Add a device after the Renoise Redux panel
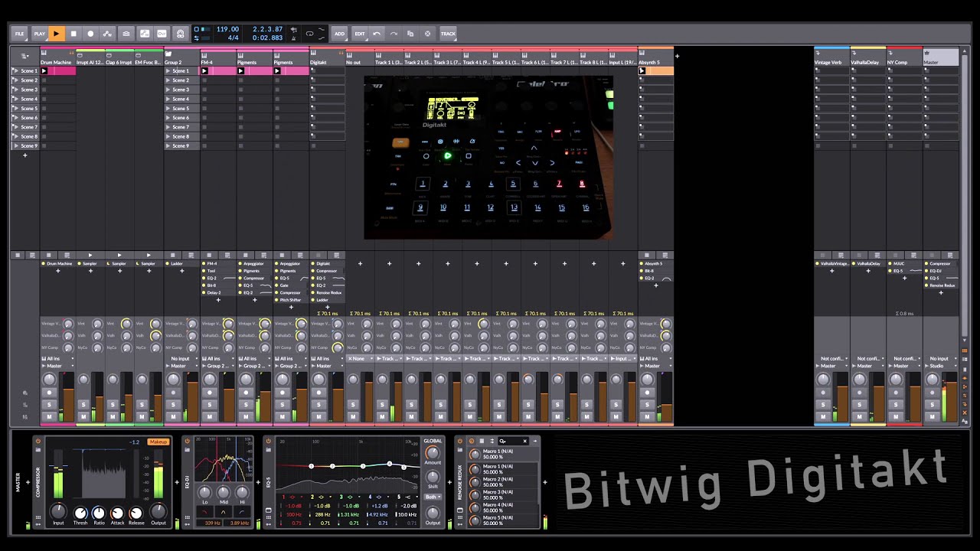 (x=545, y=483)
